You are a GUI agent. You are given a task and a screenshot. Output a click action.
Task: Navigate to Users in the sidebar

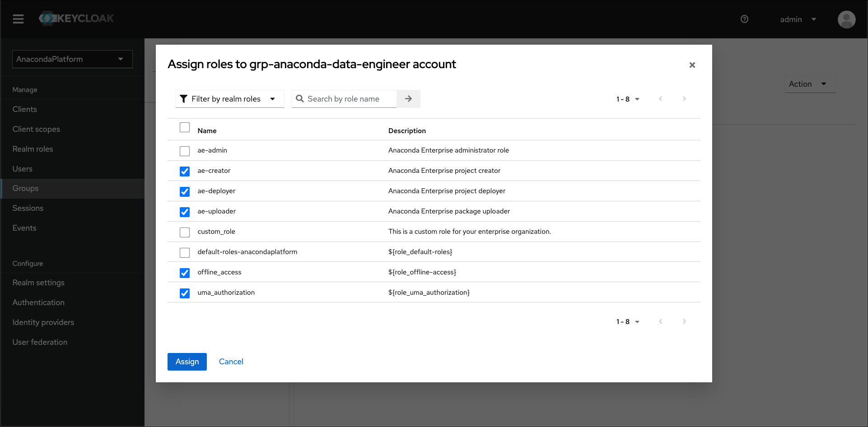[x=23, y=169]
